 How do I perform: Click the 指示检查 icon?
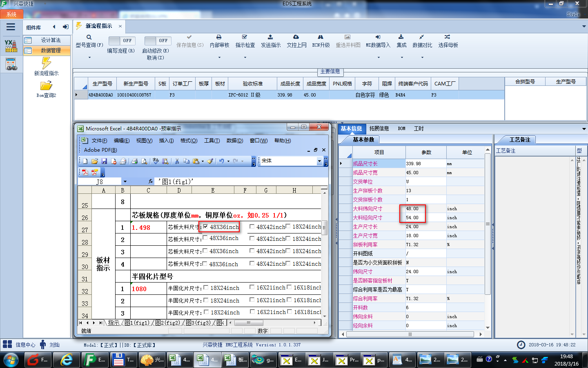pos(245,37)
